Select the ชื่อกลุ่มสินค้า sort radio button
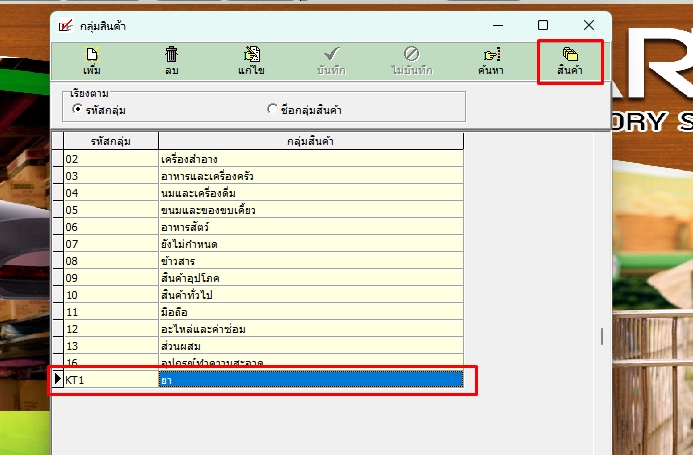This screenshot has width=693, height=455. (x=272, y=109)
